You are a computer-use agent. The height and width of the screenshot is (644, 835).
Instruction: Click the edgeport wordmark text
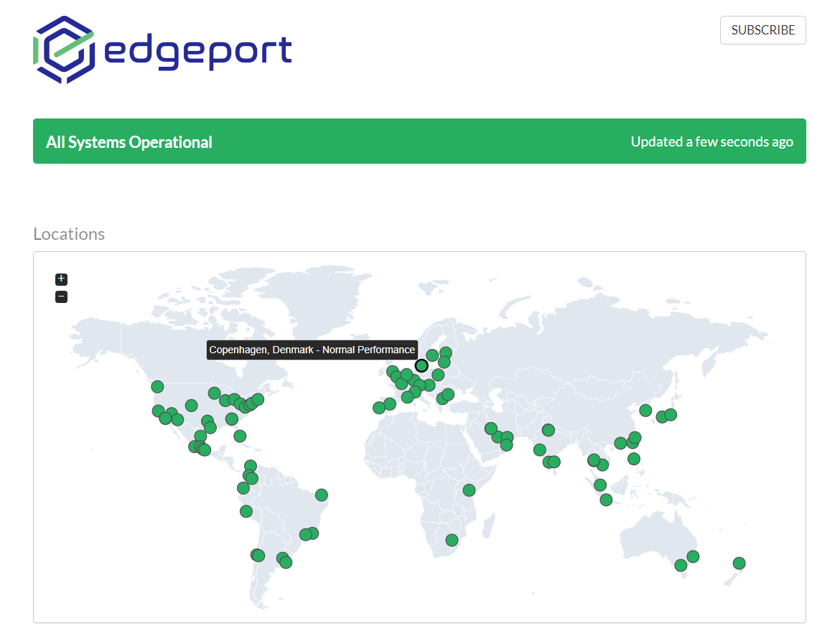click(x=198, y=50)
